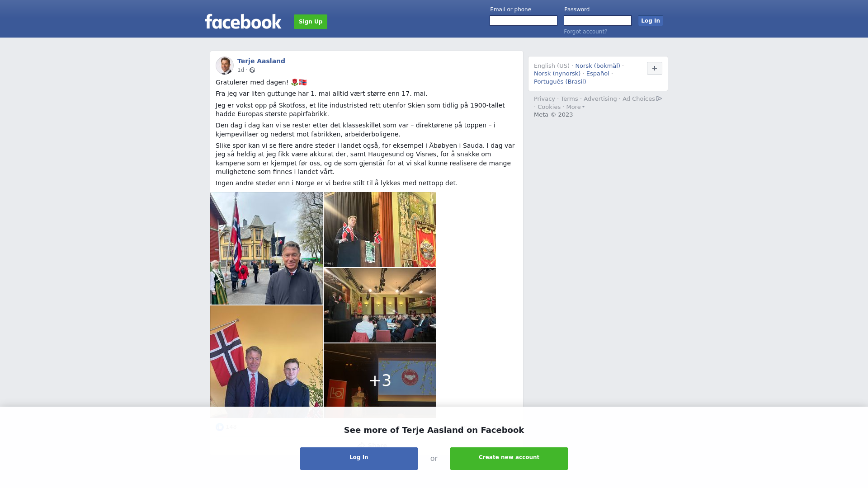Focus the Password field

coord(598,21)
